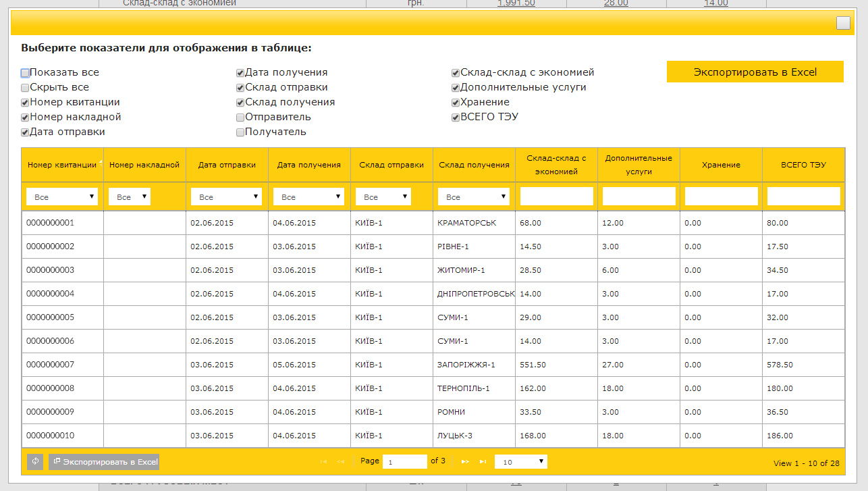The height and width of the screenshot is (491, 868).
Task: Toggle 'Дата получения' checkbox
Action: click(x=240, y=73)
